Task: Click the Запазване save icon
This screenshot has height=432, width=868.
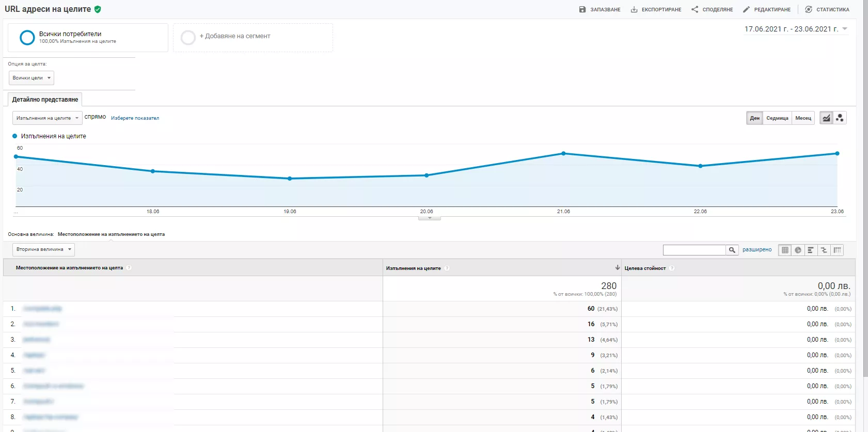Action: pos(582,9)
